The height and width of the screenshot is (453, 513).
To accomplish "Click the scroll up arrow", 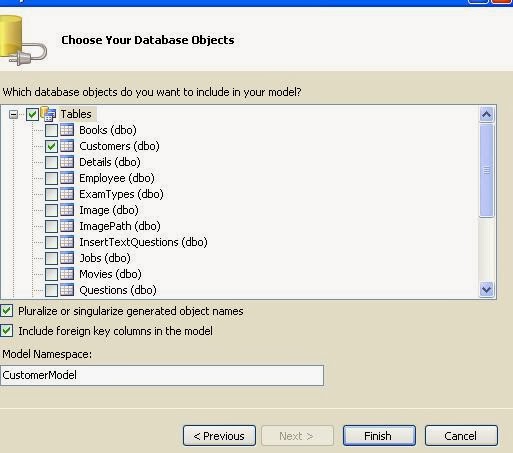I will click(x=486, y=115).
